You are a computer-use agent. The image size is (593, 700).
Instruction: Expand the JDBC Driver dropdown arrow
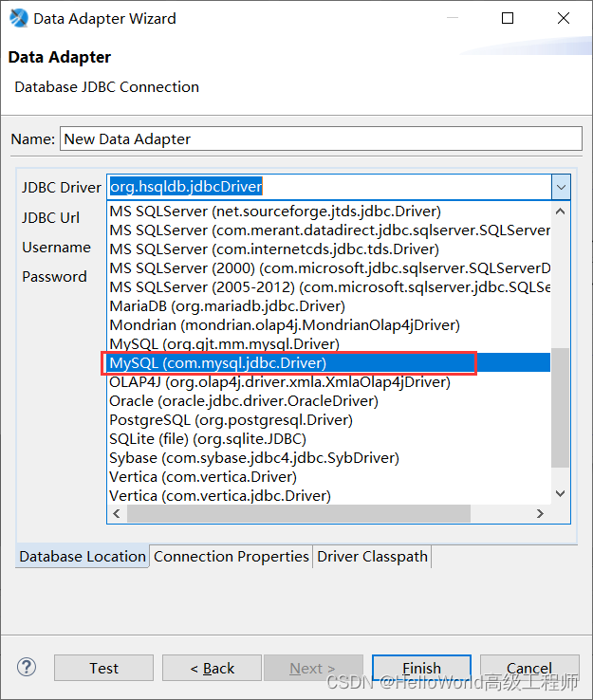tap(561, 187)
